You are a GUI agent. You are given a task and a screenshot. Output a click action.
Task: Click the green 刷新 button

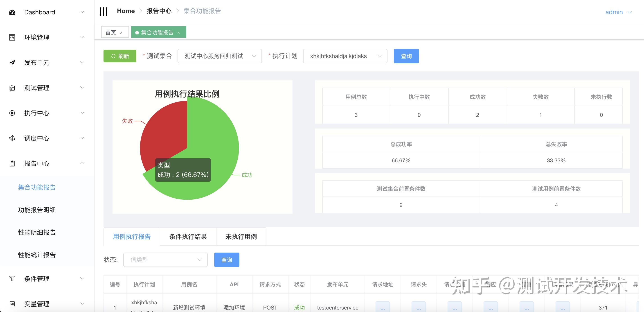pyautogui.click(x=120, y=56)
